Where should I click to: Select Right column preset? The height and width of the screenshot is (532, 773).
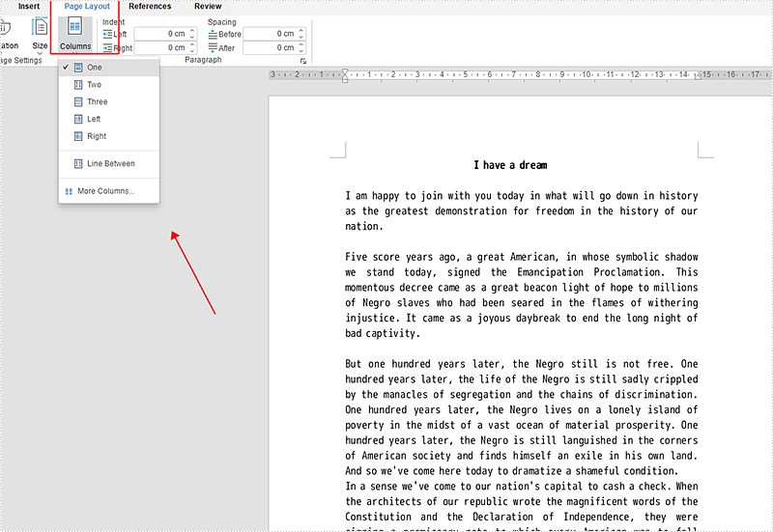click(x=109, y=136)
